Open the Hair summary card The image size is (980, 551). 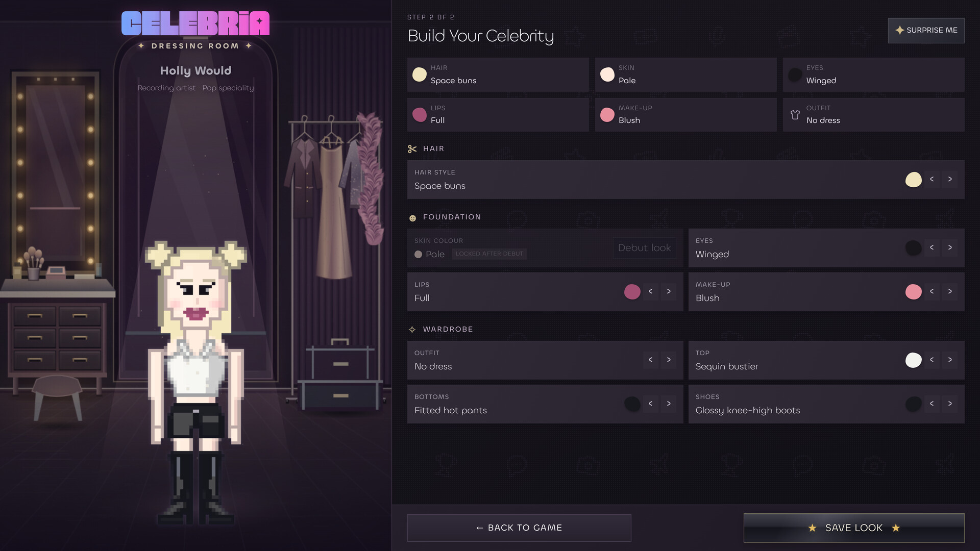pyautogui.click(x=498, y=75)
